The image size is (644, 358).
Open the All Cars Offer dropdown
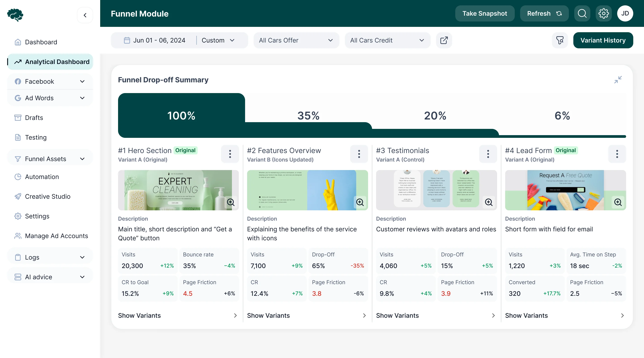click(296, 40)
